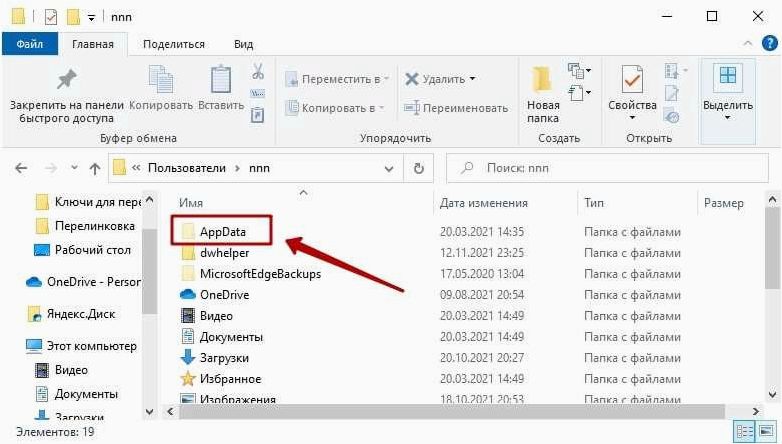782x444 pixels.
Task: Click the Вставить clipboard icon
Action: tap(221, 80)
